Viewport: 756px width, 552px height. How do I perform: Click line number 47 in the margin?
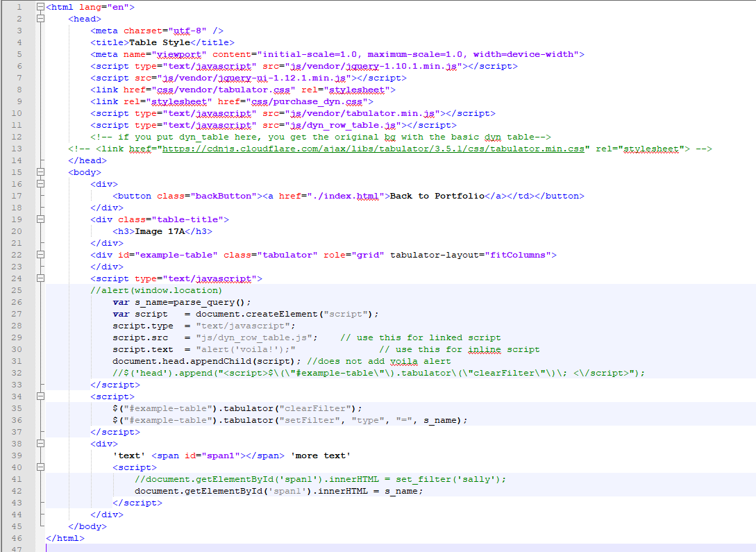[17, 550]
